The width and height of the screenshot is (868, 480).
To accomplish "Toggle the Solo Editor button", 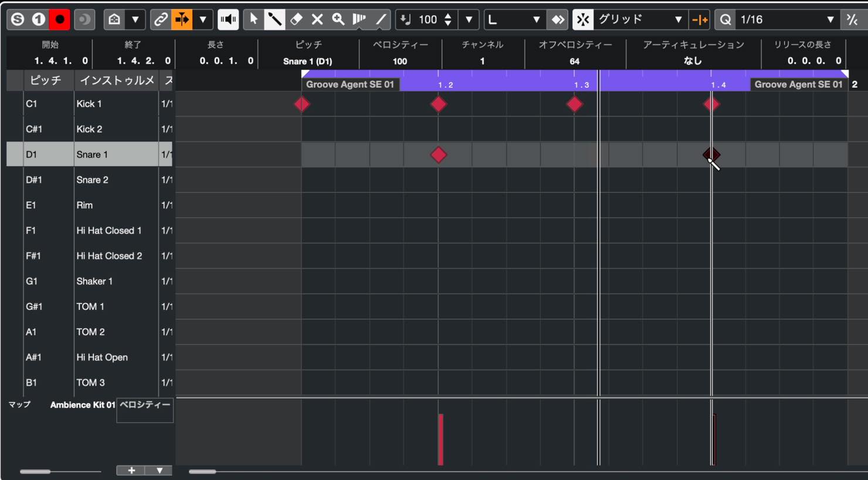I will 18,19.
